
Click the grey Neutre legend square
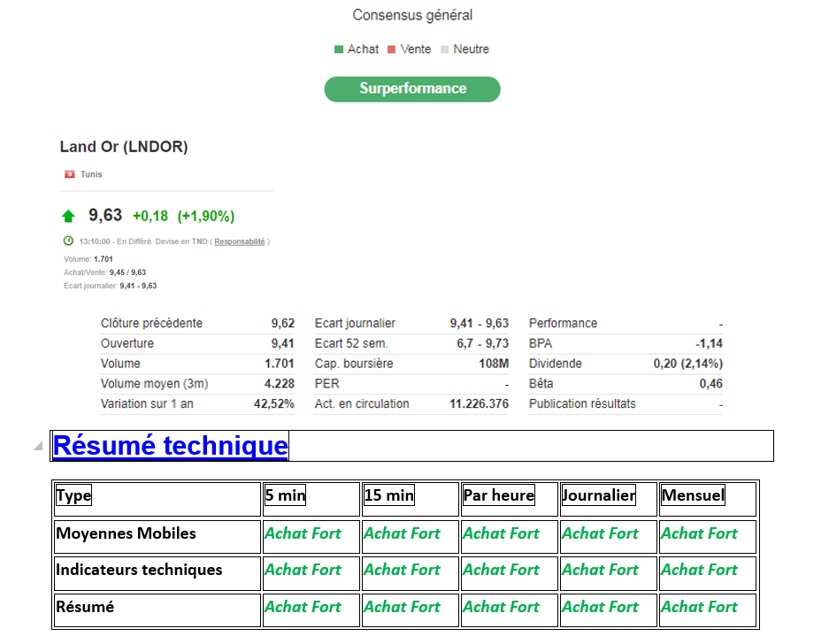click(445, 50)
